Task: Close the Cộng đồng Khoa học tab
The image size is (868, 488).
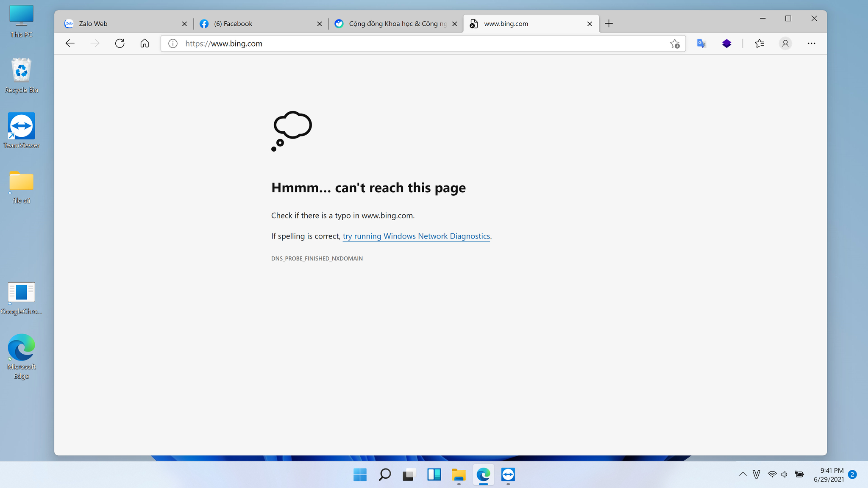Action: tap(455, 24)
